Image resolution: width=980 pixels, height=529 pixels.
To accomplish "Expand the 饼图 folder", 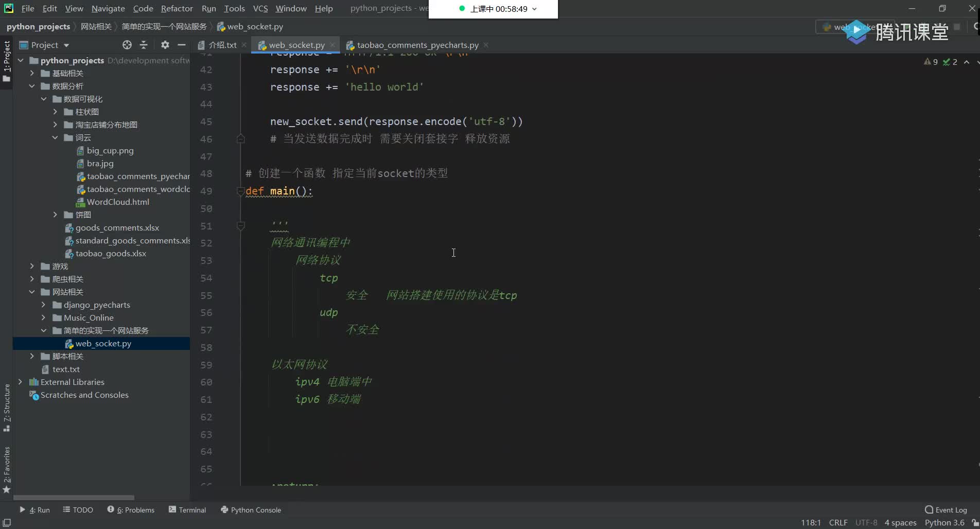I will [x=55, y=215].
